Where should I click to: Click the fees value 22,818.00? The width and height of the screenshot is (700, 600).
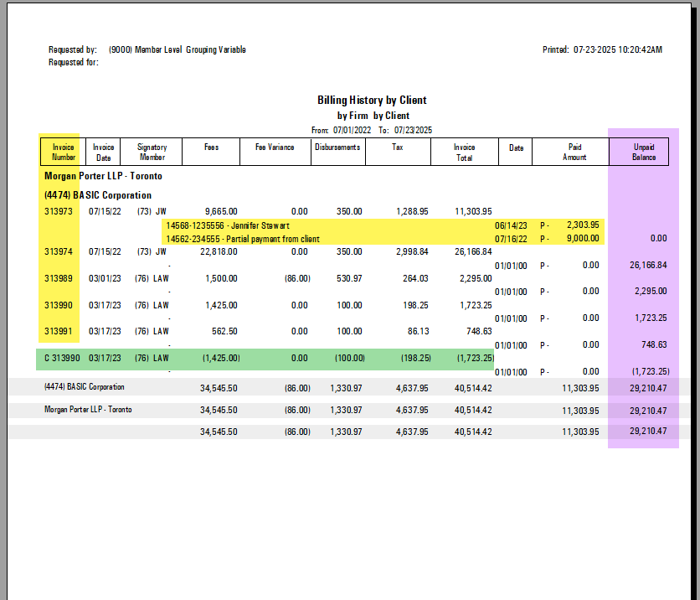pyautogui.click(x=219, y=251)
